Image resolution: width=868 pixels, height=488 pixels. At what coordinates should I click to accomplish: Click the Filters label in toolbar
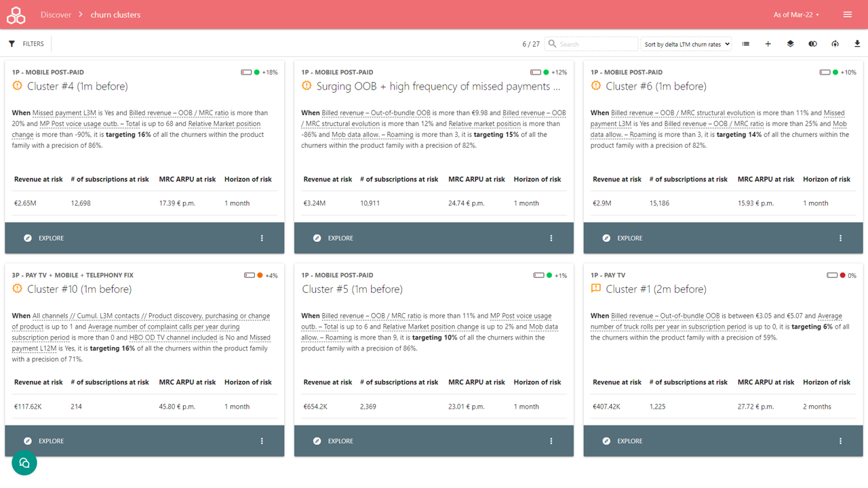pos(33,44)
